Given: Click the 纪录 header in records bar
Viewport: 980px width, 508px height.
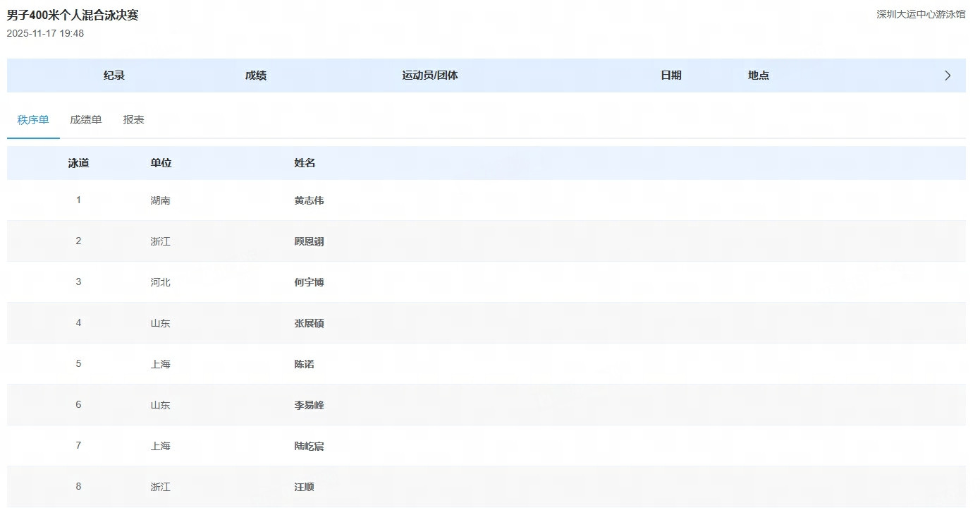Looking at the screenshot, I should tap(114, 75).
